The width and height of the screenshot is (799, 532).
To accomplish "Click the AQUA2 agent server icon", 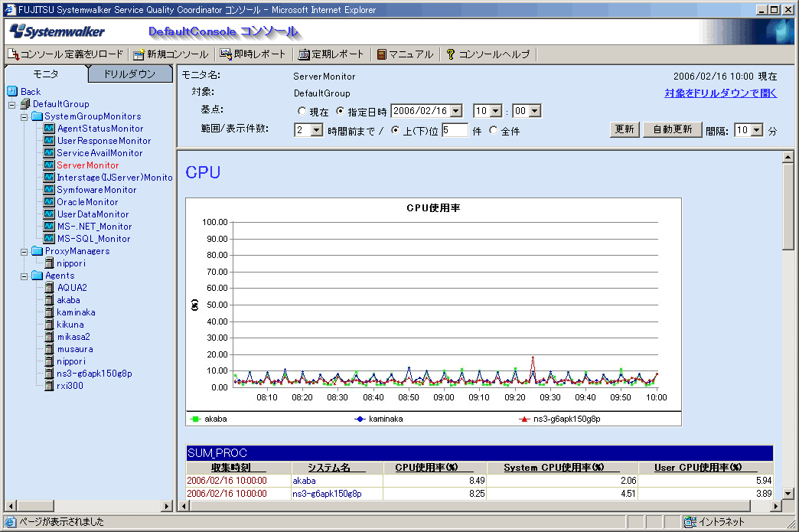I will tap(49, 287).
